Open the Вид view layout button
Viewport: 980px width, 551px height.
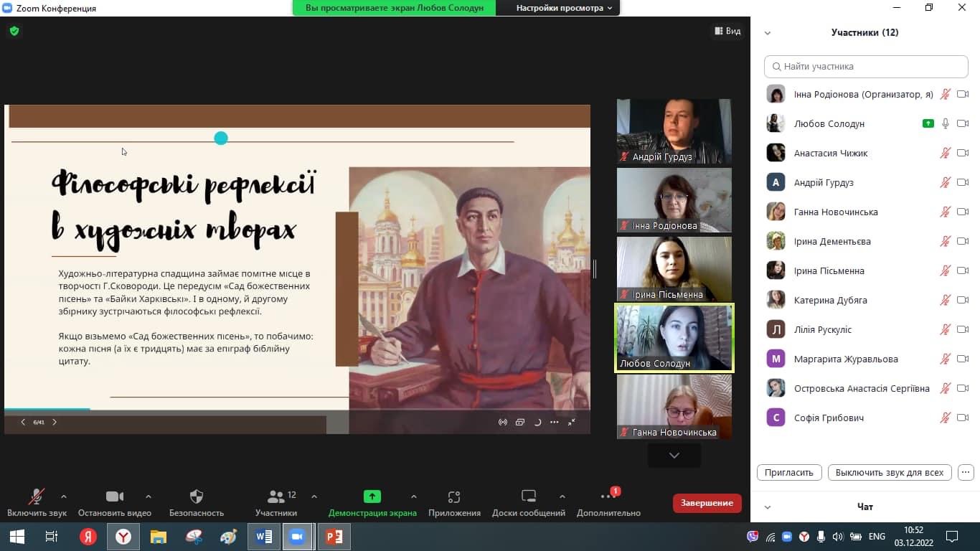click(727, 31)
